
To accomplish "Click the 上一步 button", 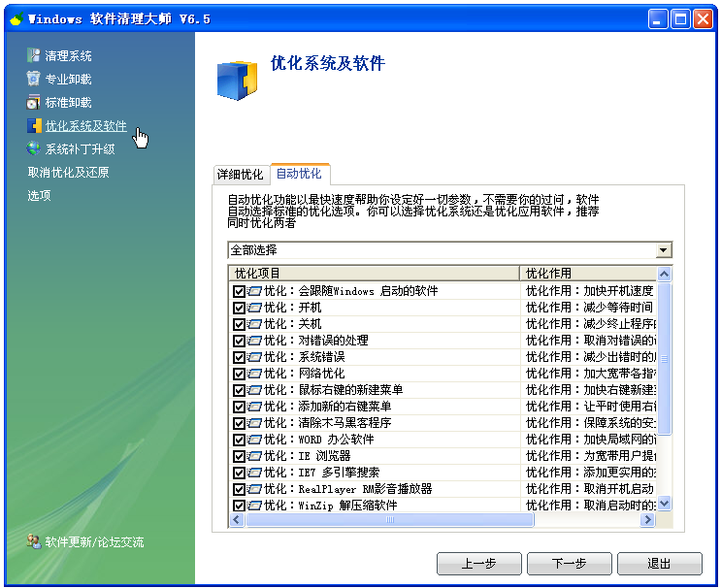I will tap(478, 563).
